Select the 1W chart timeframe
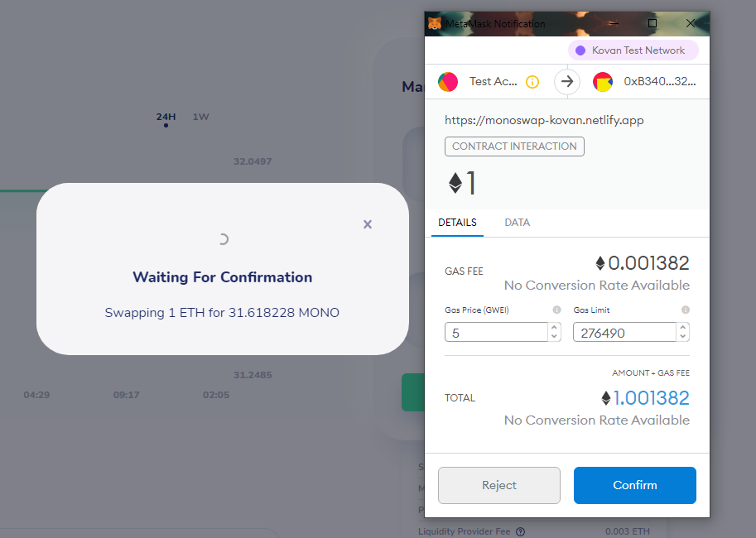Image resolution: width=756 pixels, height=538 pixels. coord(200,117)
